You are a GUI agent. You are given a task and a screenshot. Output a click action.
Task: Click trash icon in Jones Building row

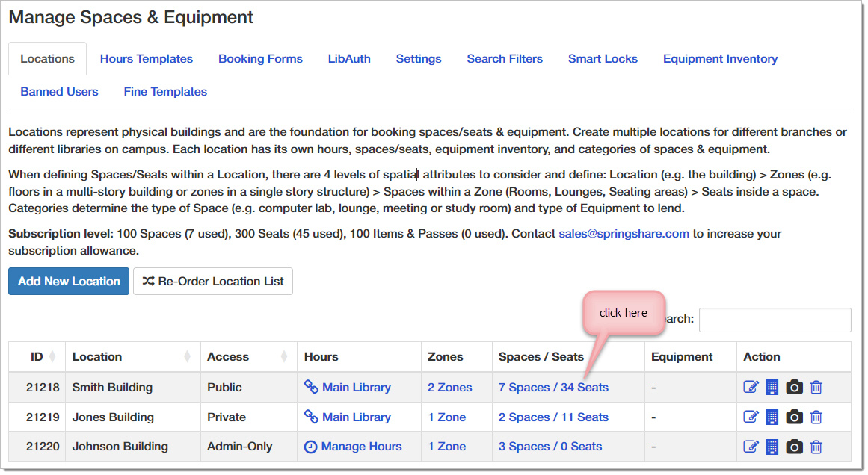(816, 417)
